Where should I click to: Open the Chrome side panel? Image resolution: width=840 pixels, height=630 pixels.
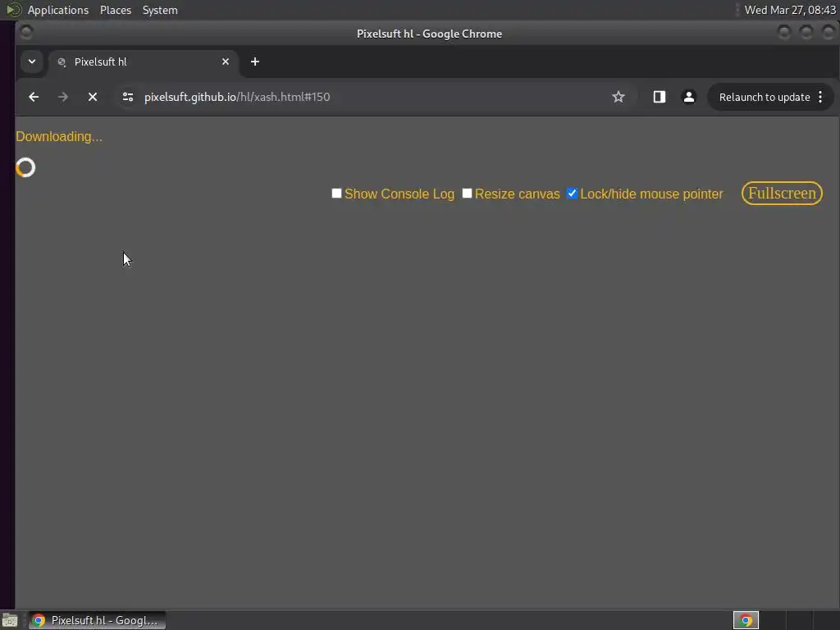[x=659, y=97]
